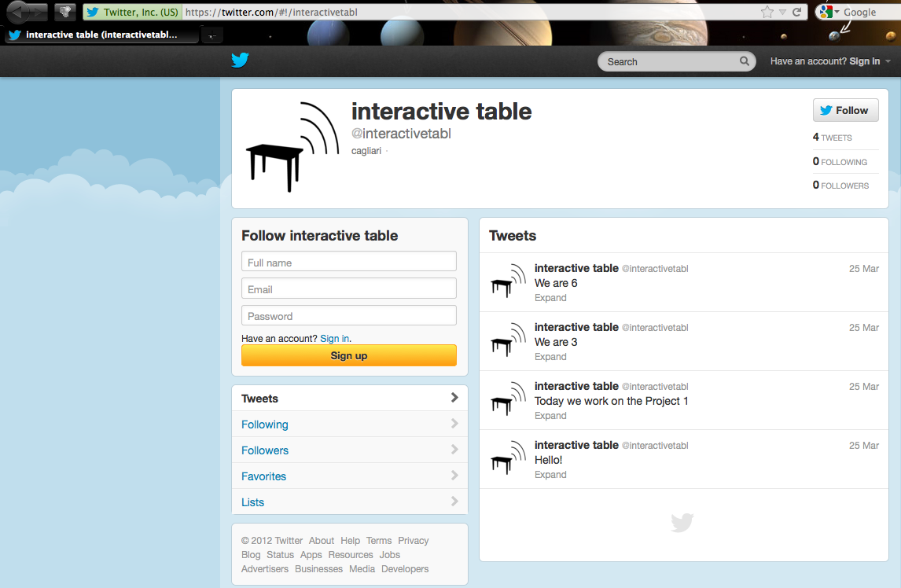Open the 0 Followers count link

click(840, 185)
